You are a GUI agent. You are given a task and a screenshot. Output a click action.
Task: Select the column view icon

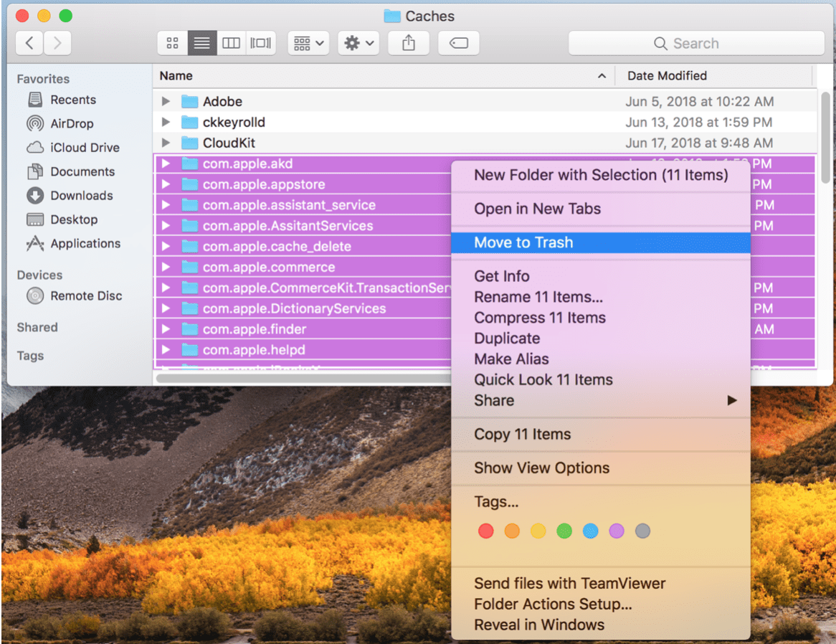coord(230,42)
